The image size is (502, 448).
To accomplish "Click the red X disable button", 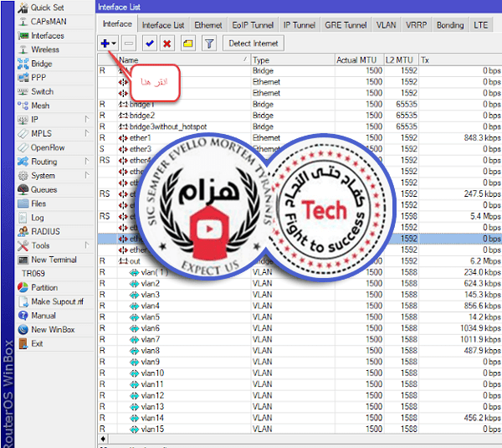I will pyautogui.click(x=166, y=44).
